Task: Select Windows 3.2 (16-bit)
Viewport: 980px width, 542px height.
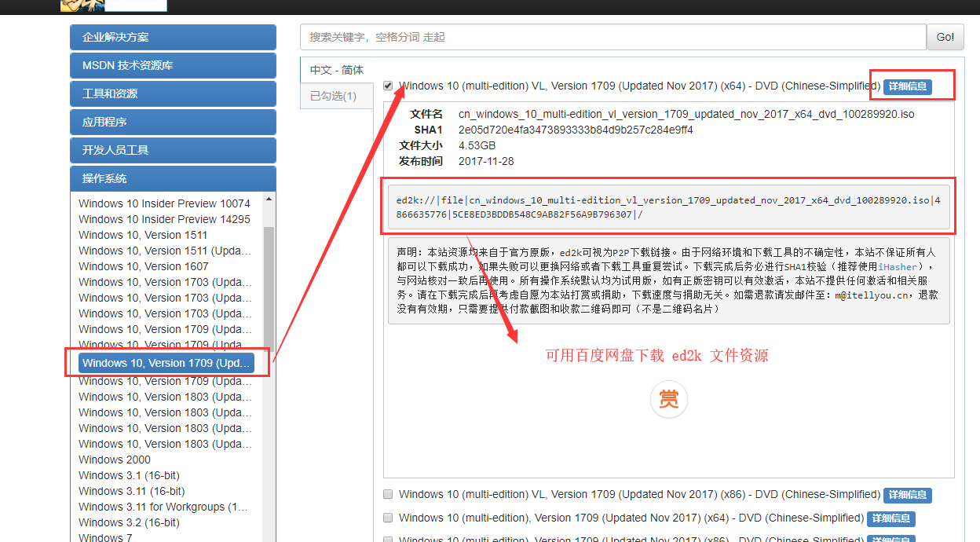Action: pos(129,522)
